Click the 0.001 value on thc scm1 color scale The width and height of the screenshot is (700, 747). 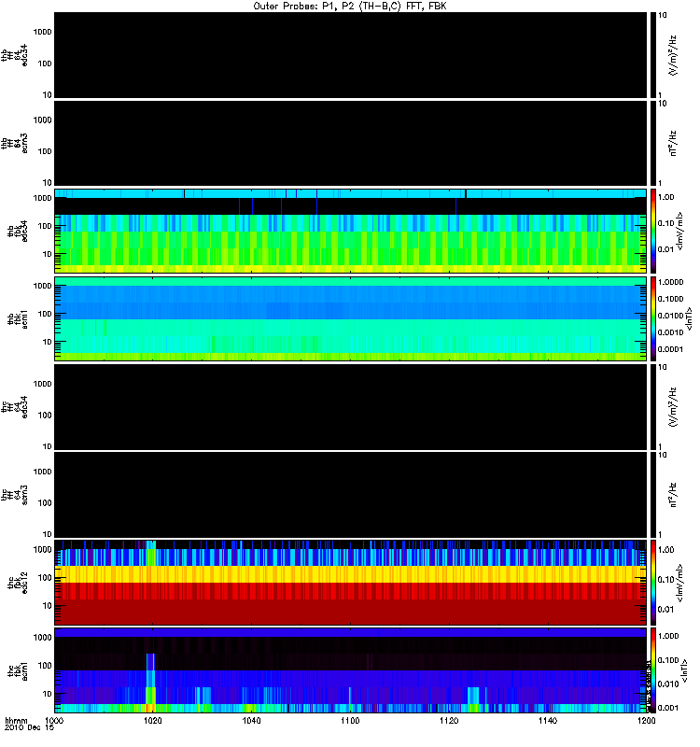[x=668, y=708]
